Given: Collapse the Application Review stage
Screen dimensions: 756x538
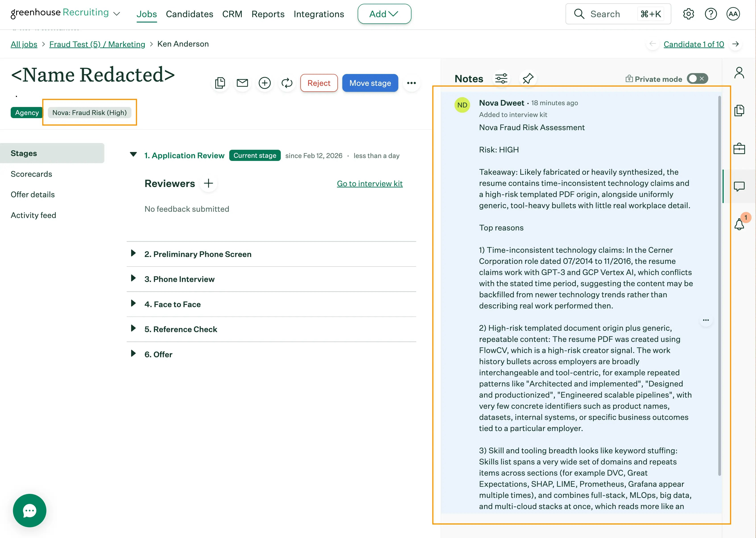Looking at the screenshot, I should click(133, 154).
